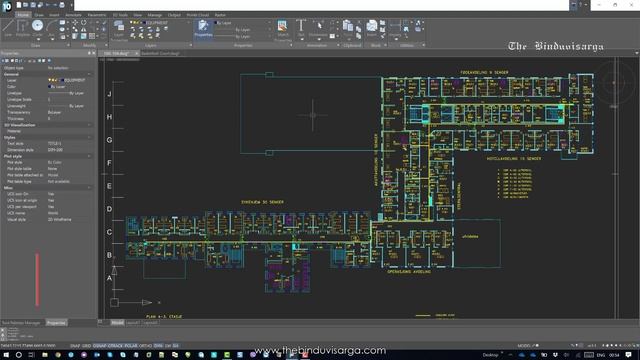Viewport: 640px width, 360px height.
Task: Click the ENG language indicator in tray
Action: 601,355
